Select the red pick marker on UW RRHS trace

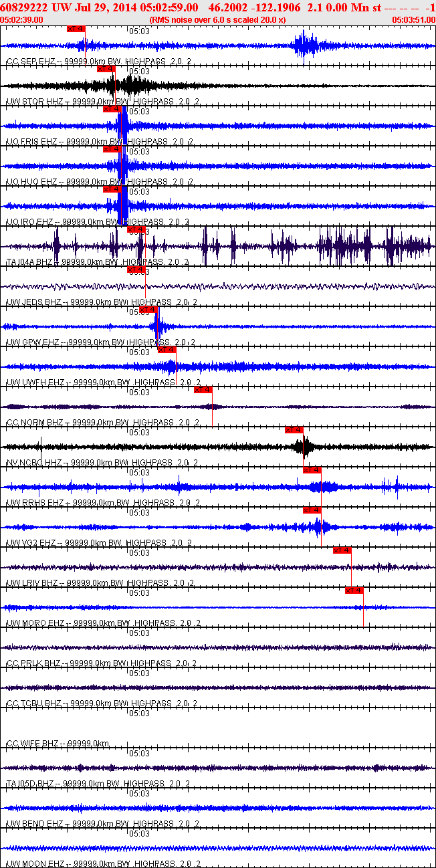(x=312, y=470)
